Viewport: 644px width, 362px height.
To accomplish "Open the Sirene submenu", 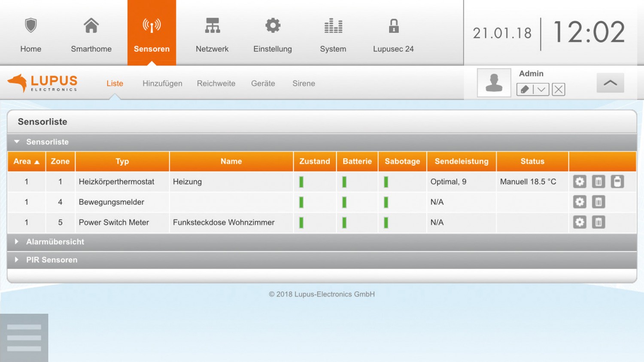I will 304,83.
